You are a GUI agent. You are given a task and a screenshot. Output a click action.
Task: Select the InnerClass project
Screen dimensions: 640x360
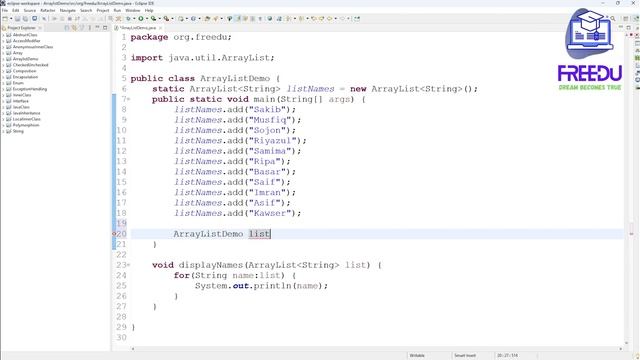22,95
